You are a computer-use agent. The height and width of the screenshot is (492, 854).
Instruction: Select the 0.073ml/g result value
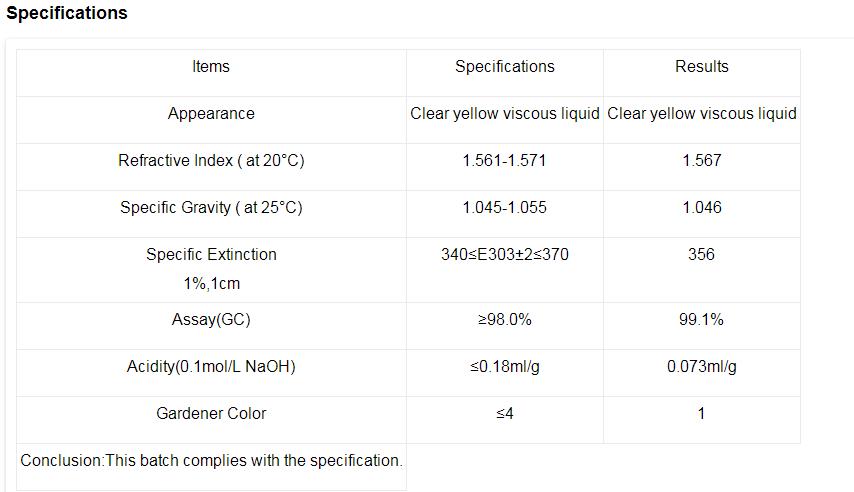(702, 367)
